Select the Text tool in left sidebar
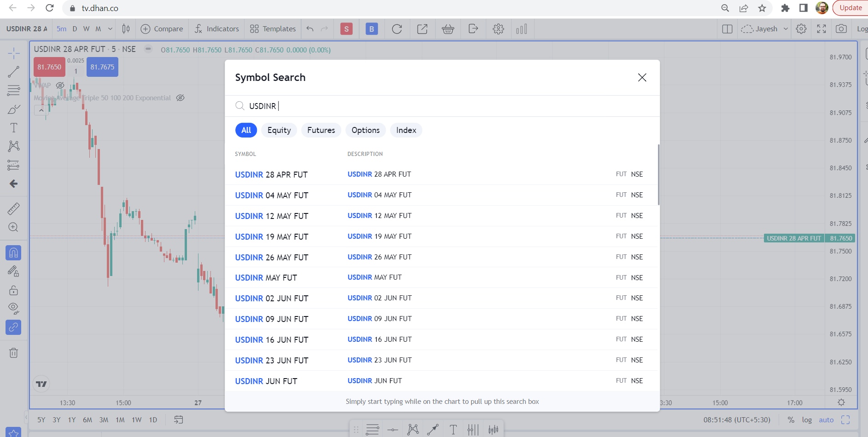868x437 pixels. (x=14, y=128)
